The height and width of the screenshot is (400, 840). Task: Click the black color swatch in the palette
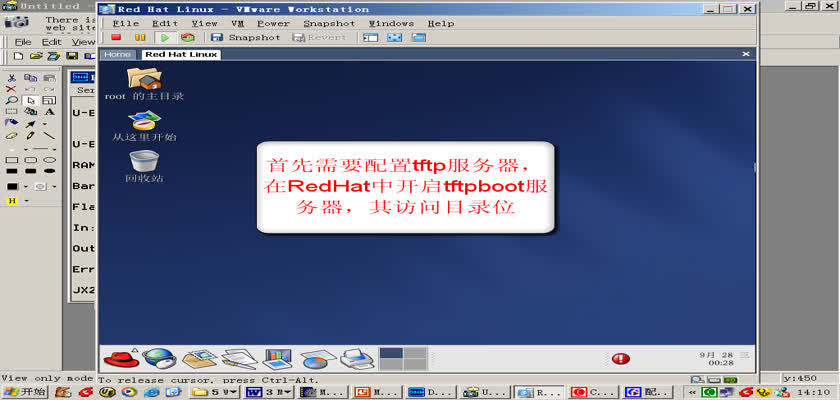[12, 186]
